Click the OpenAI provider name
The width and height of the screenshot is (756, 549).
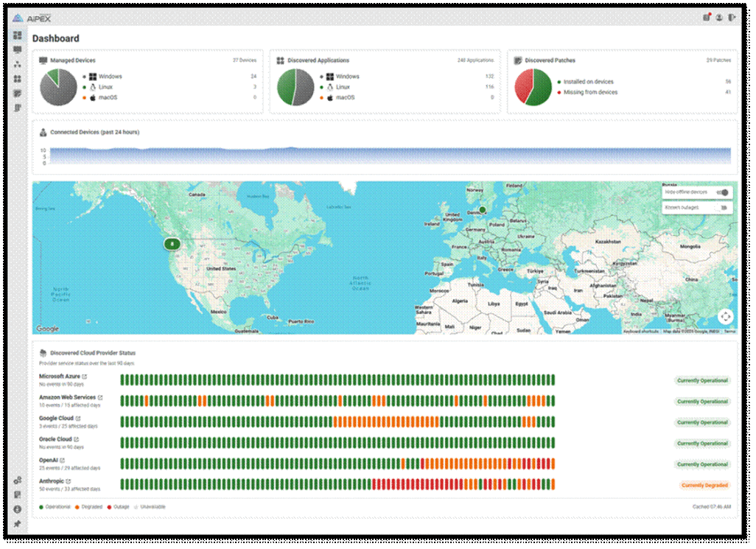48,461
